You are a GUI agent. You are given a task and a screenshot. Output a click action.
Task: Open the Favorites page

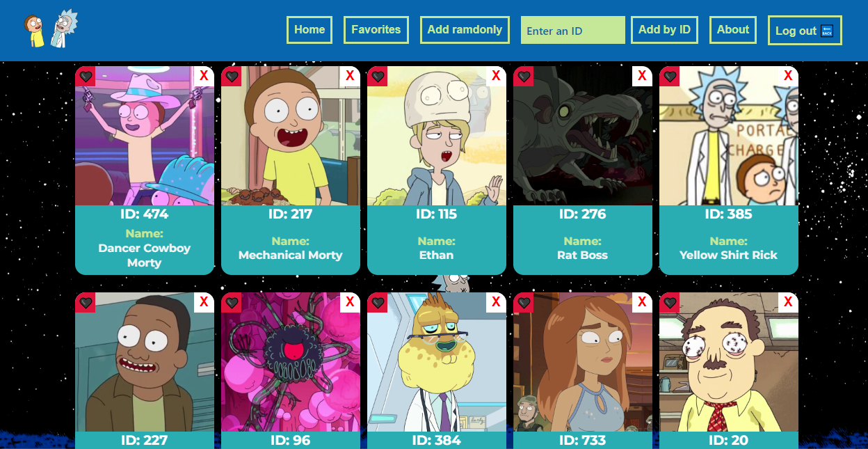tap(376, 30)
